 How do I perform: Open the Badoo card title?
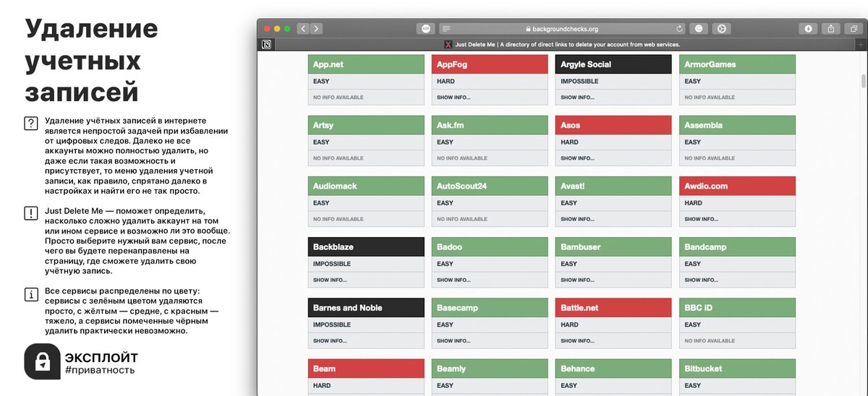click(x=490, y=246)
